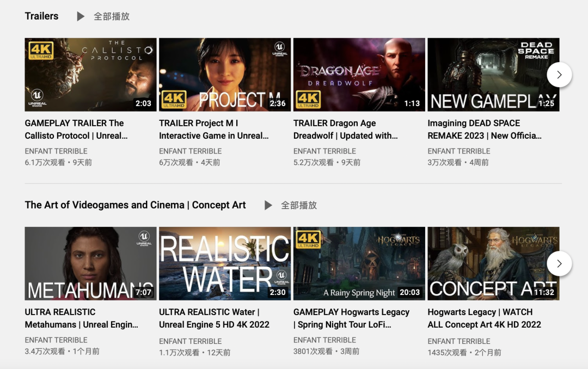Show next videos in Concept Art row
This screenshot has width=588, height=369.
coord(559,263)
